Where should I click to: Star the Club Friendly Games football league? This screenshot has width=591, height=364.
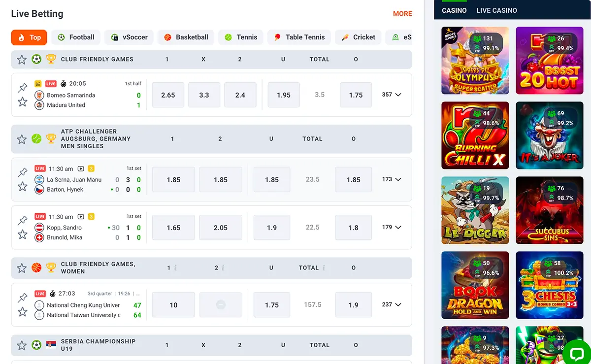[x=22, y=60]
